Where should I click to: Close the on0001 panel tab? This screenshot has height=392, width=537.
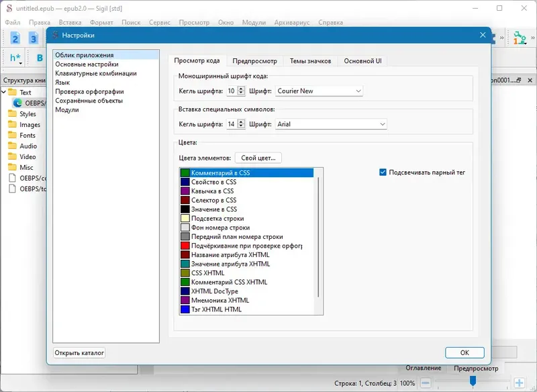click(x=530, y=80)
